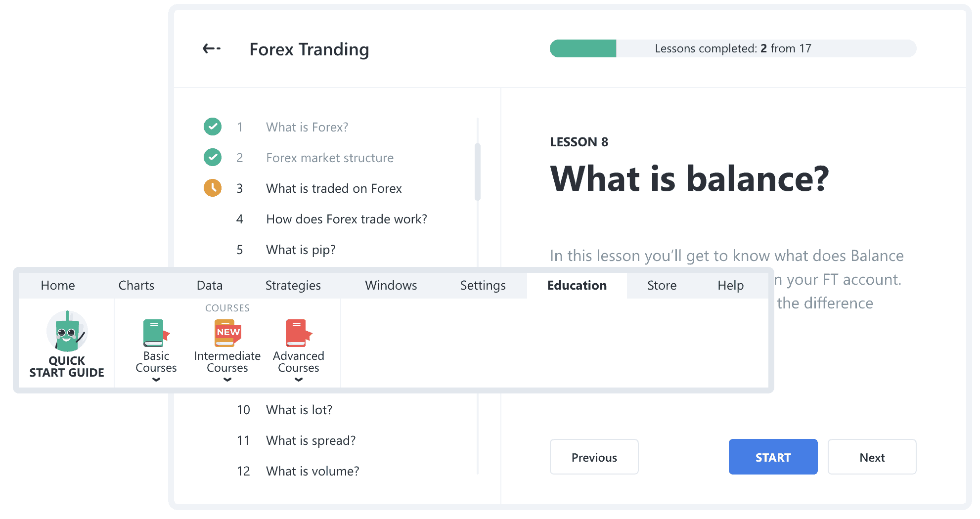The image size is (980, 519).
Task: Expand the Basic Courses dropdown chevron
Action: (x=156, y=380)
